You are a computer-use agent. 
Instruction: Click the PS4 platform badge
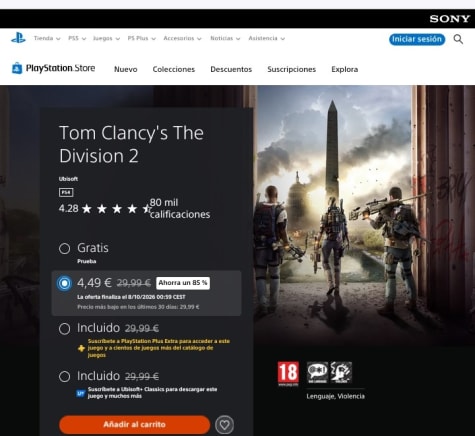pos(66,192)
